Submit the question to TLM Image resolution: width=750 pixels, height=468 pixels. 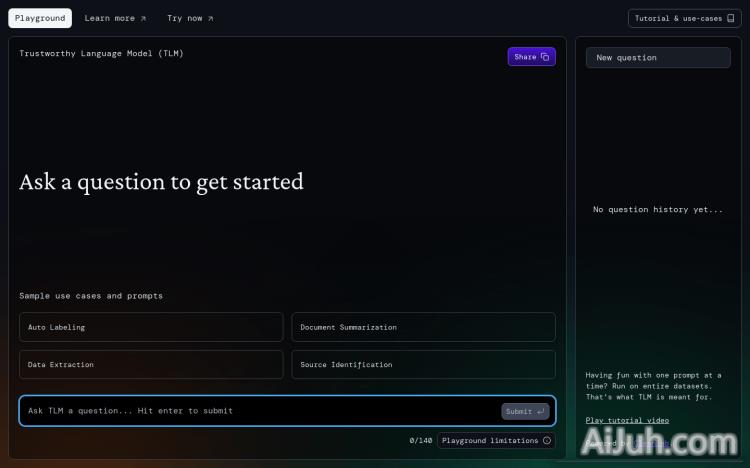[x=525, y=411]
